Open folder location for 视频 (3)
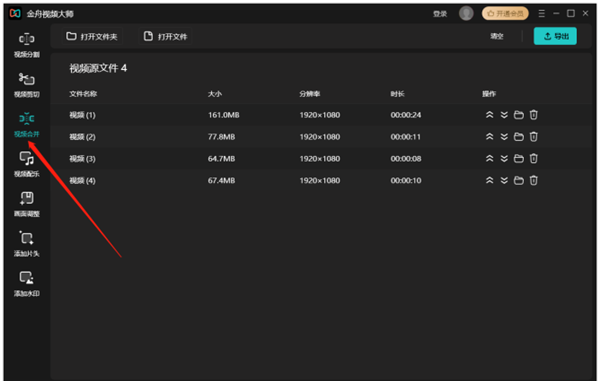 pos(518,158)
